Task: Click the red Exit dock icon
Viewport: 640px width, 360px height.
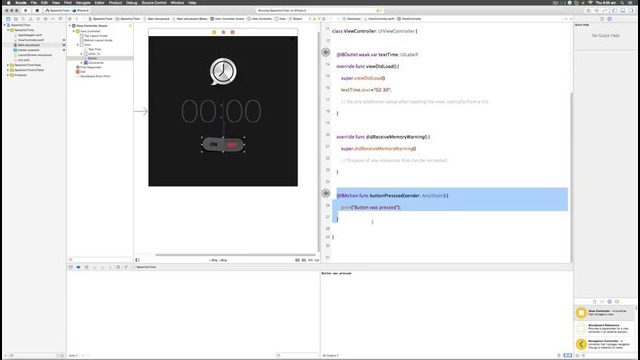Action: [233, 32]
